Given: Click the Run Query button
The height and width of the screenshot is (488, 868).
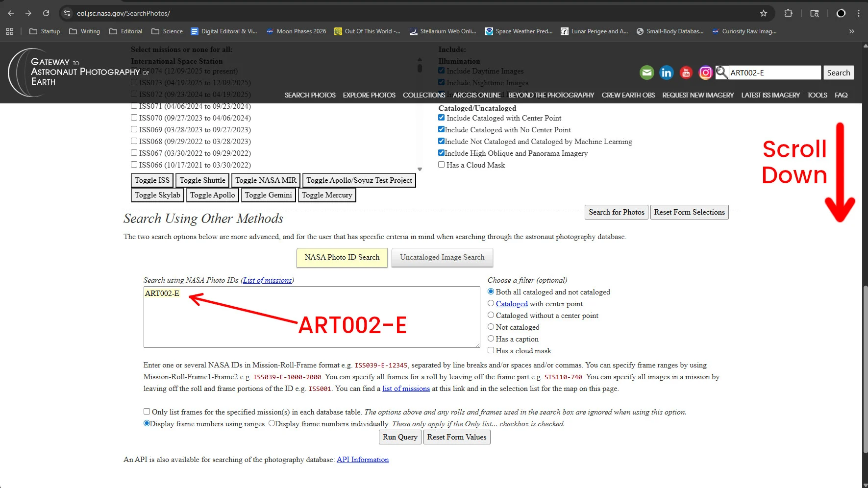Looking at the screenshot, I should [400, 437].
